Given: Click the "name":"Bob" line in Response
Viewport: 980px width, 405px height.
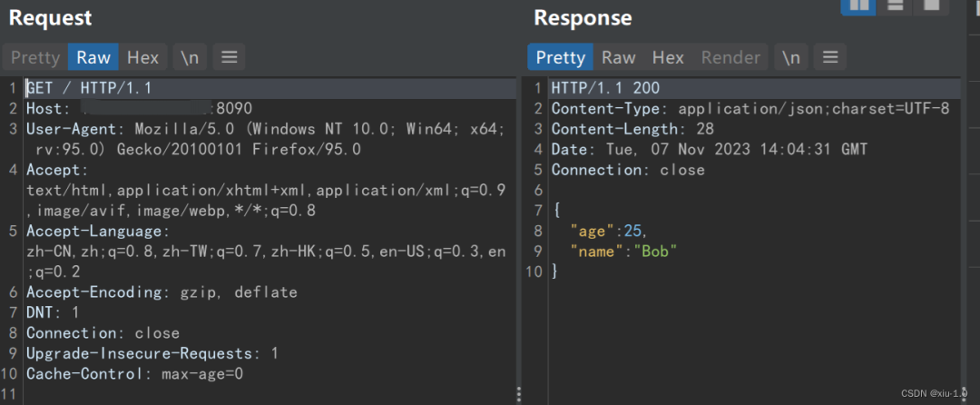Looking at the screenshot, I should click(x=623, y=251).
